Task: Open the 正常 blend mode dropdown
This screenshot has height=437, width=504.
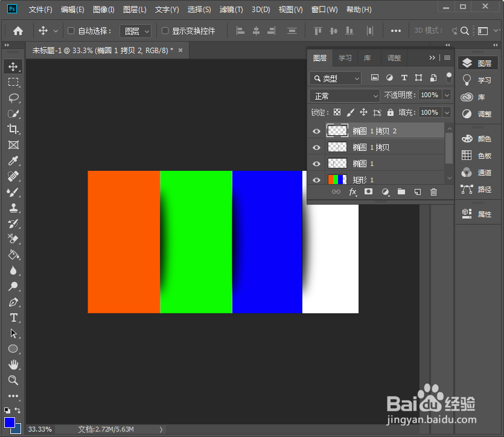Action: tap(345, 96)
